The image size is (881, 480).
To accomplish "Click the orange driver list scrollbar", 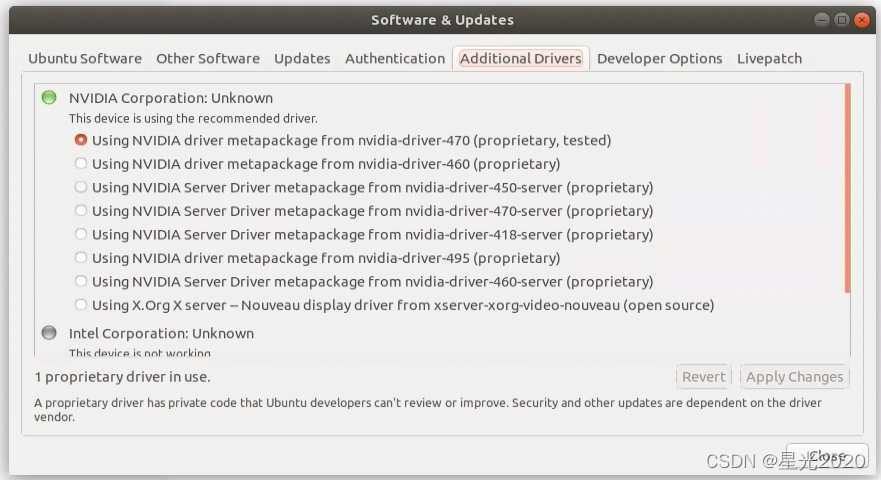I will pyautogui.click(x=847, y=188).
